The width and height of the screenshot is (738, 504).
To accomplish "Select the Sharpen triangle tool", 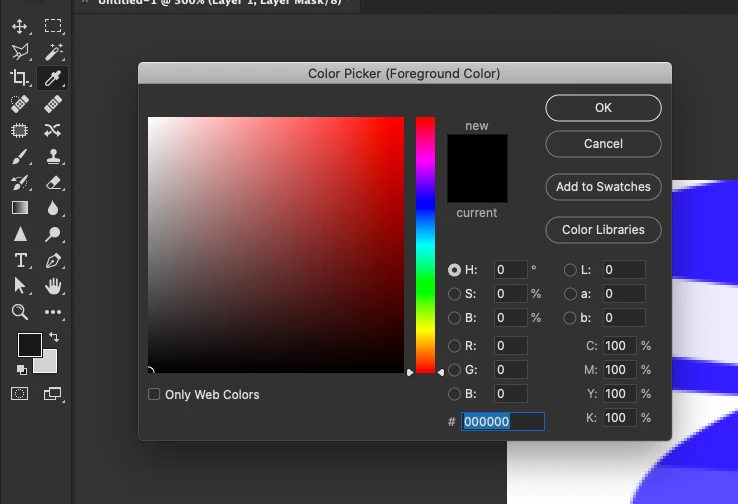I will [x=20, y=234].
